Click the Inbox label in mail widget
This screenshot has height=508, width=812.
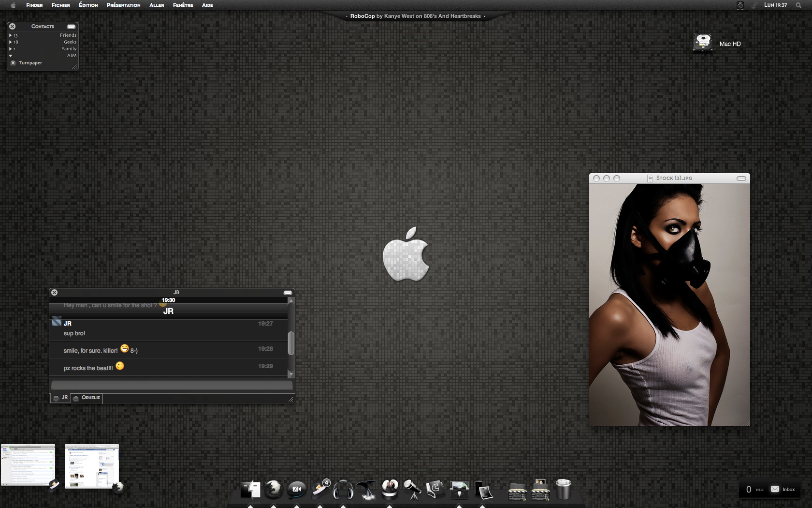(788, 490)
